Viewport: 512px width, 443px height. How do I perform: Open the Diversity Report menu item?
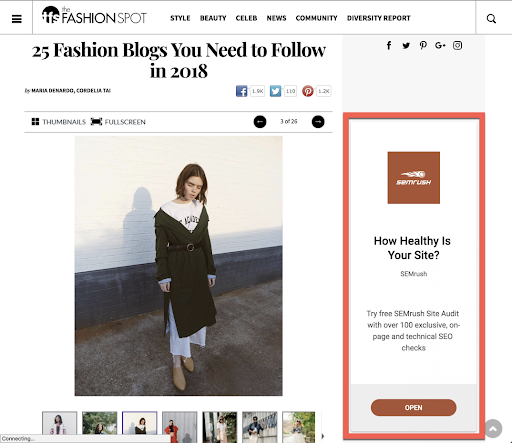pos(379,18)
